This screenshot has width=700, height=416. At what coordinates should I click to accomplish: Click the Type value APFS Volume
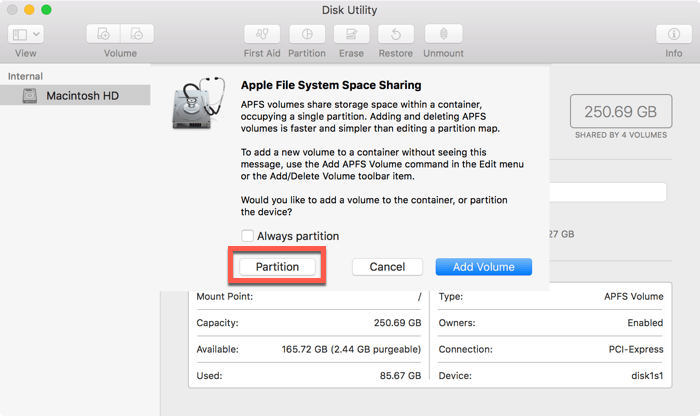pos(633,296)
